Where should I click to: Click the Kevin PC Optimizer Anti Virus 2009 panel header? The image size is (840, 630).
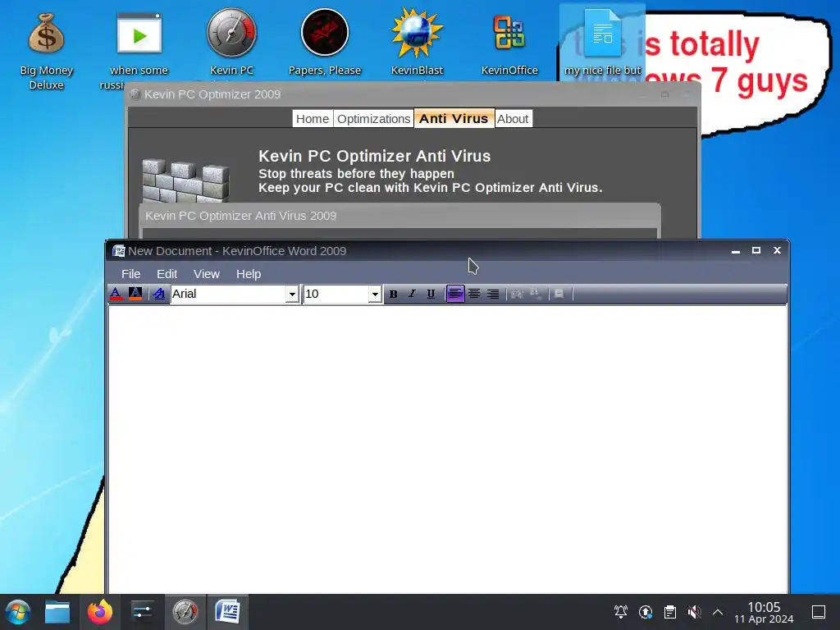pyautogui.click(x=399, y=216)
